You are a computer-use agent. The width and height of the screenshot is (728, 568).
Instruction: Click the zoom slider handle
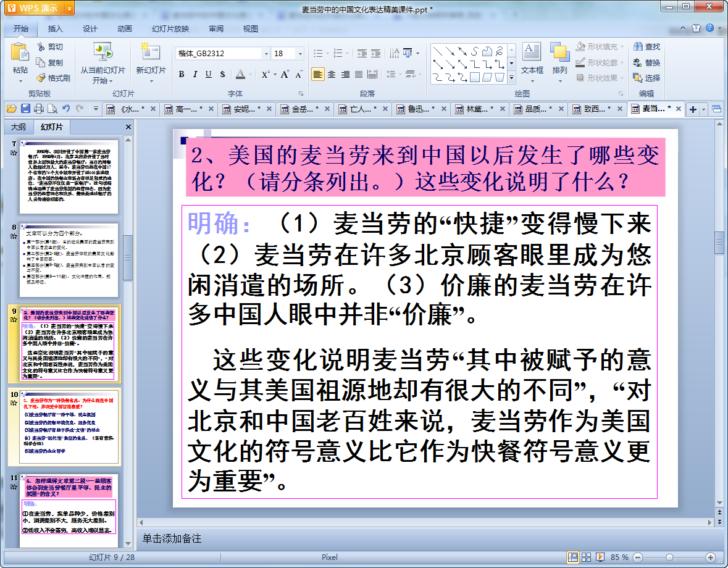669,558
